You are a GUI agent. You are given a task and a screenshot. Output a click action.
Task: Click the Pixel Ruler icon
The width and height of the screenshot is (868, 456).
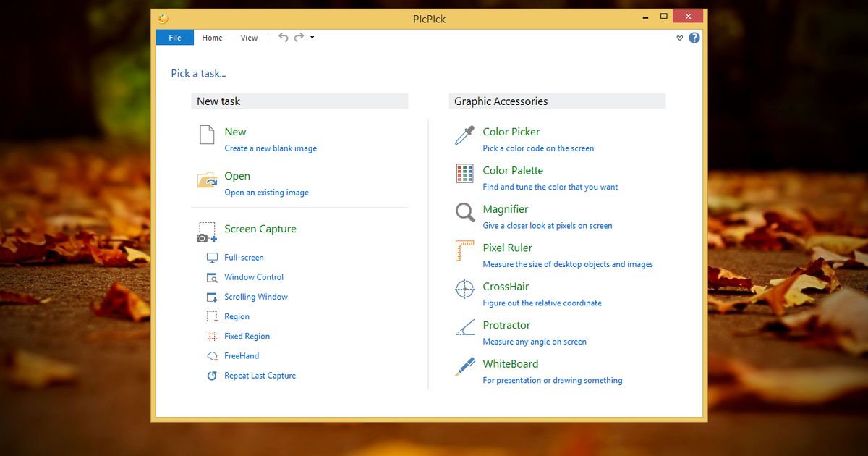[464, 251]
